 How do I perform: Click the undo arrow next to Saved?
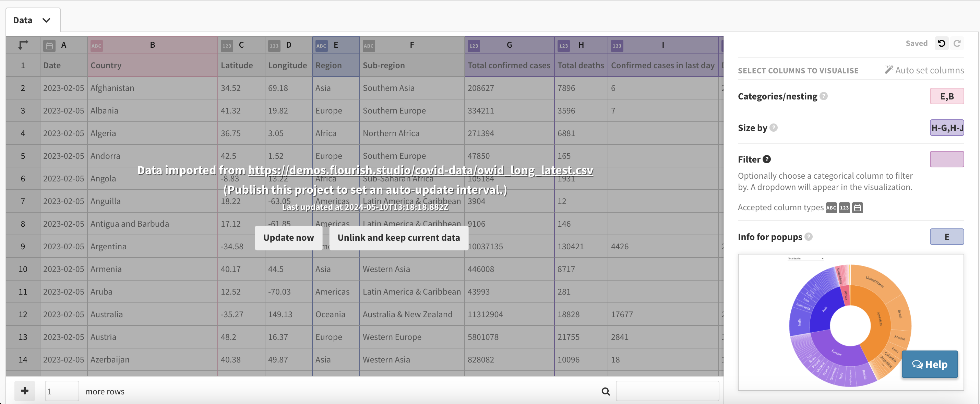[942, 43]
